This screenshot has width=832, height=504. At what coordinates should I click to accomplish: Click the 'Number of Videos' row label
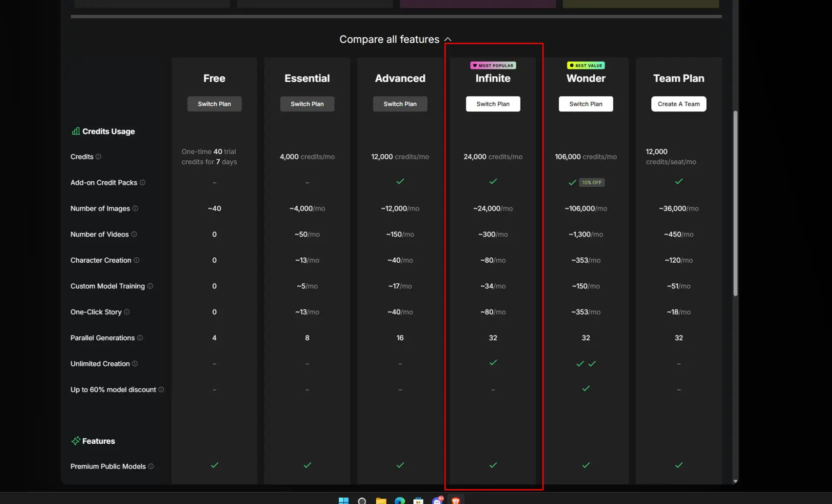99,234
